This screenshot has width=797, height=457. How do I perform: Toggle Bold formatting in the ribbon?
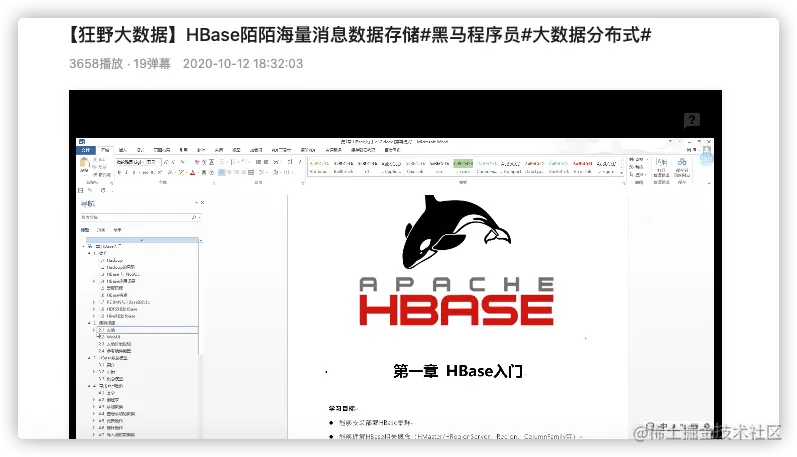coord(119,172)
